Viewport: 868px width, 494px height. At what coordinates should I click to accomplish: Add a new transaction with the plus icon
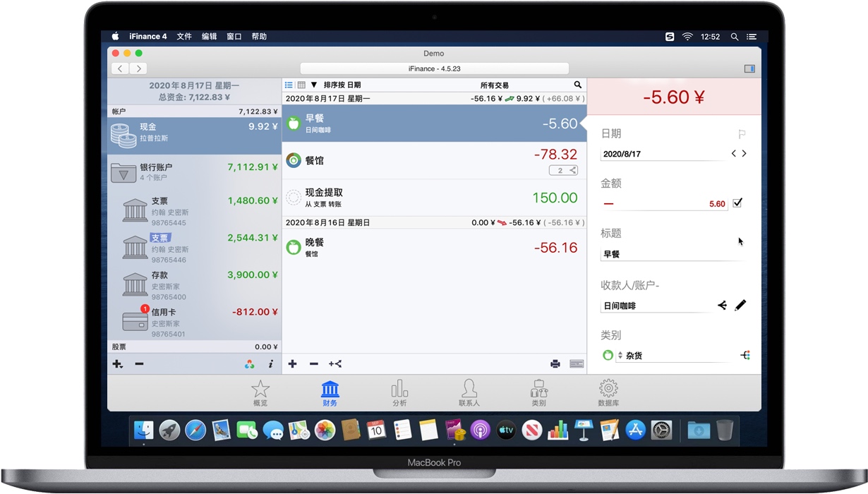click(292, 363)
